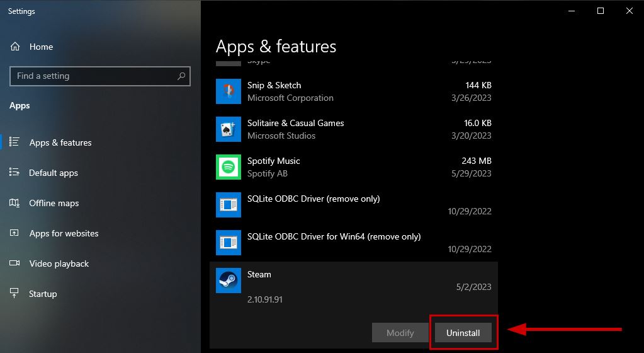Open Home settings page
The width and height of the screenshot is (644, 353).
pyautogui.click(x=41, y=47)
